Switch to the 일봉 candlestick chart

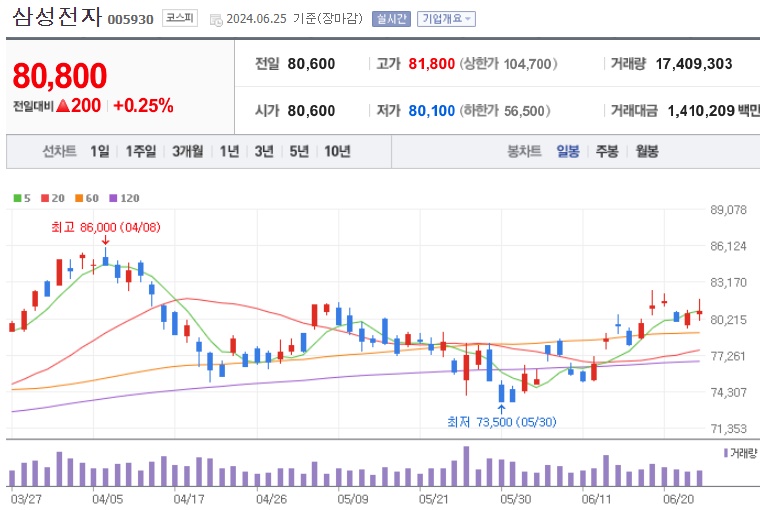pos(568,151)
